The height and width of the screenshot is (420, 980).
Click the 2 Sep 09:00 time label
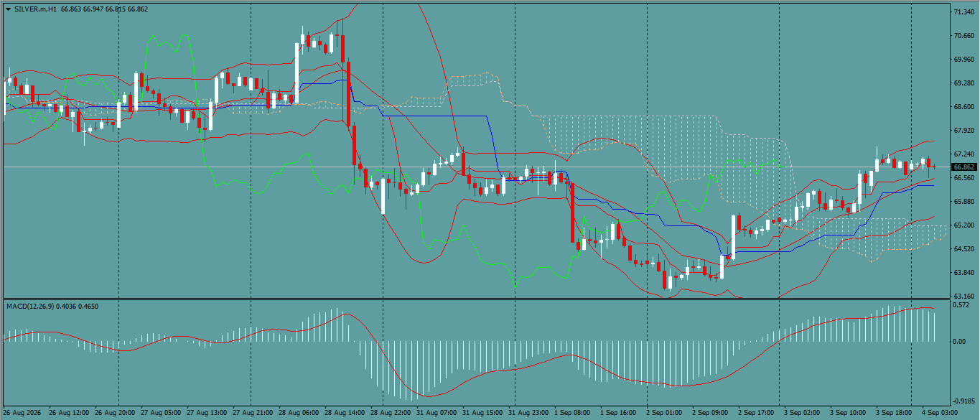[710, 414]
